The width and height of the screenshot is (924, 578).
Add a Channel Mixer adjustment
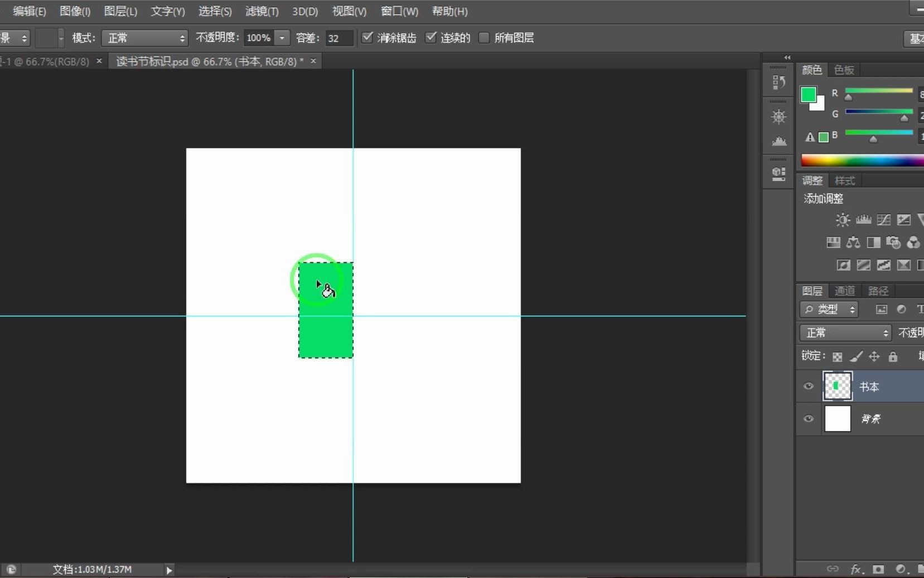(x=913, y=242)
